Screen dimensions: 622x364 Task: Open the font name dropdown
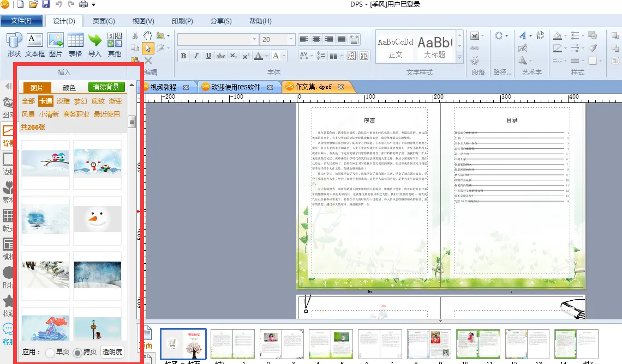tap(254, 40)
